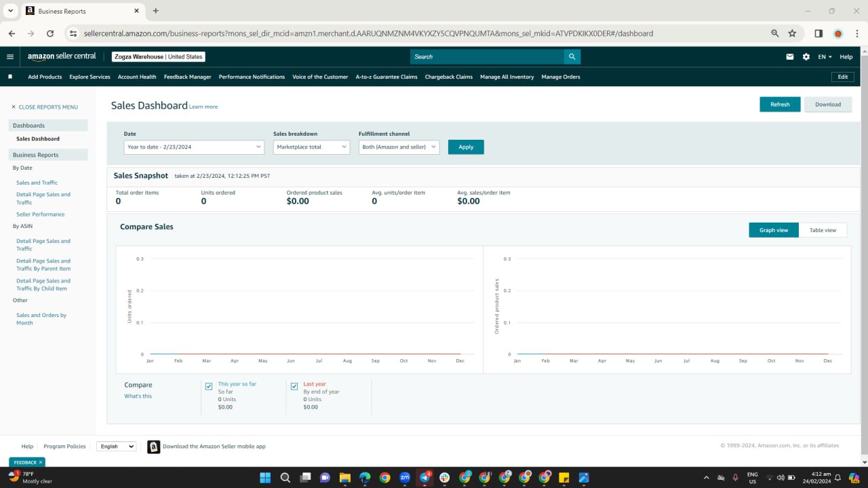Viewport: 868px width, 488px height.
Task: Toggle 'This year so far' checkbox
Action: [x=209, y=386]
